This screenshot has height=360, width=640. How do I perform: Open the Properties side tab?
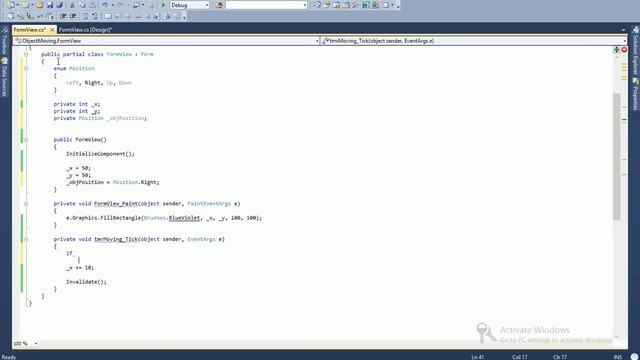636,95
